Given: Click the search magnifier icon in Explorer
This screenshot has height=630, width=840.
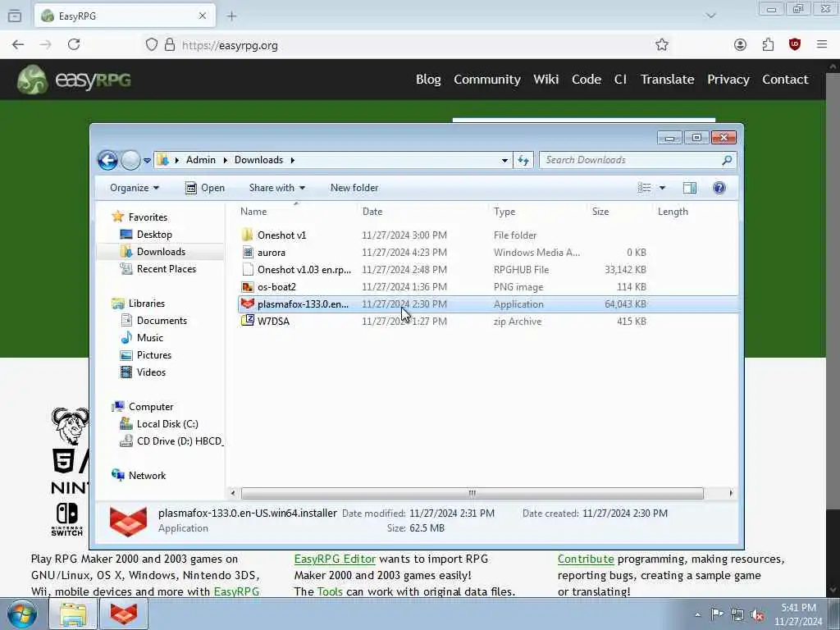Looking at the screenshot, I should click(727, 160).
